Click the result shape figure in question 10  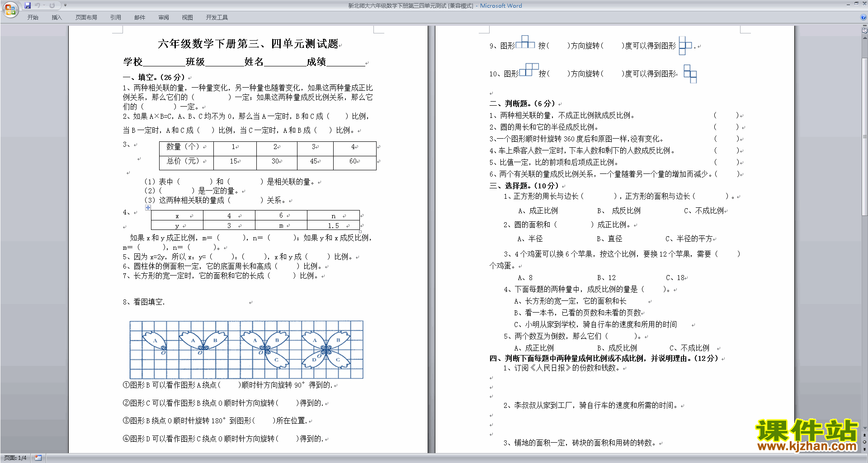[x=690, y=74]
